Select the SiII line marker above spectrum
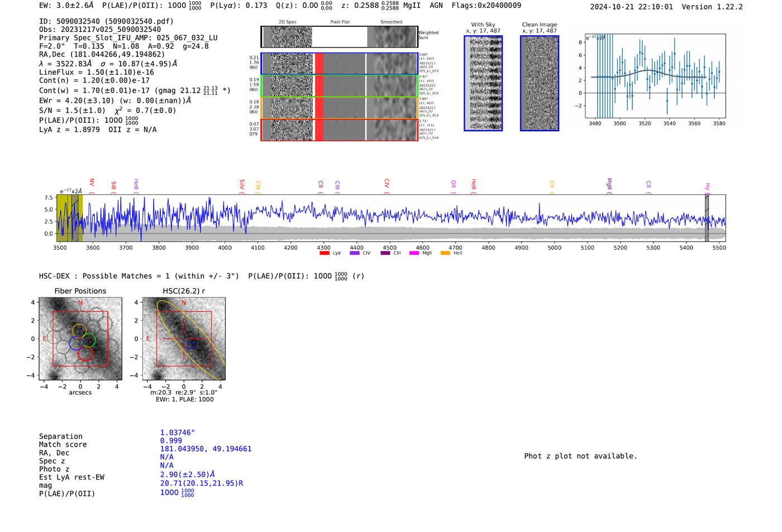Viewport: 782px width, 532px height. 113,186
